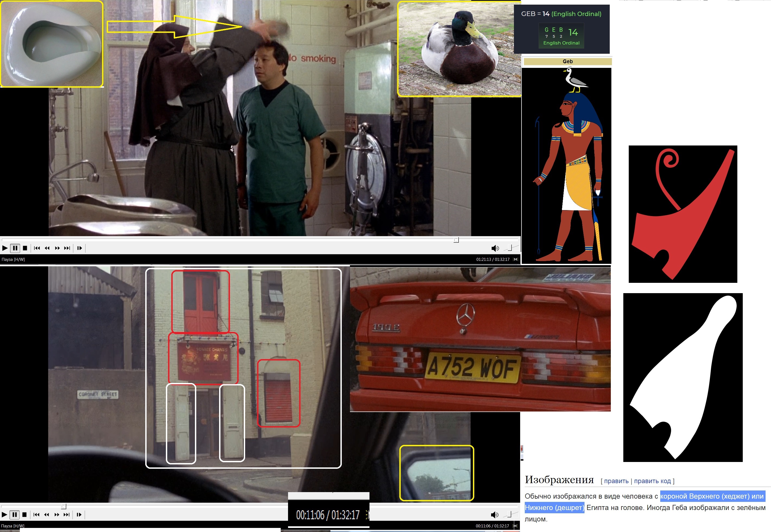Click 'GEB = 14 (English Ordinal)' heading

point(561,14)
